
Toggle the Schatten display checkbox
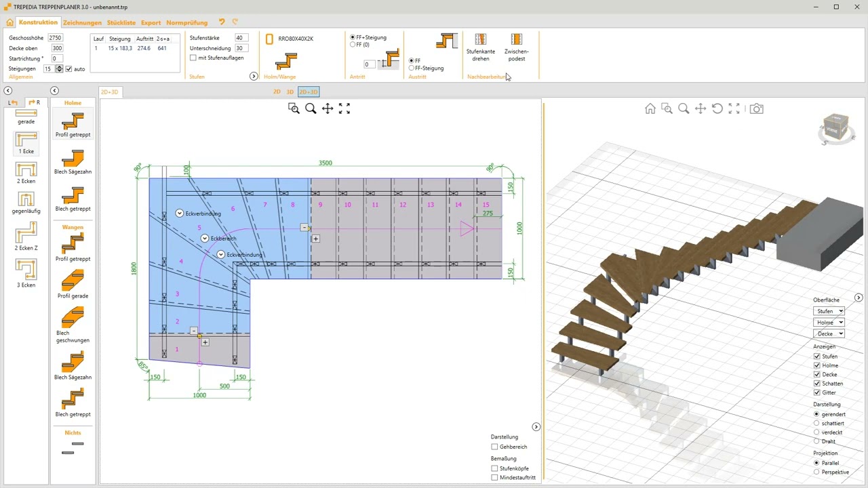coord(817,384)
